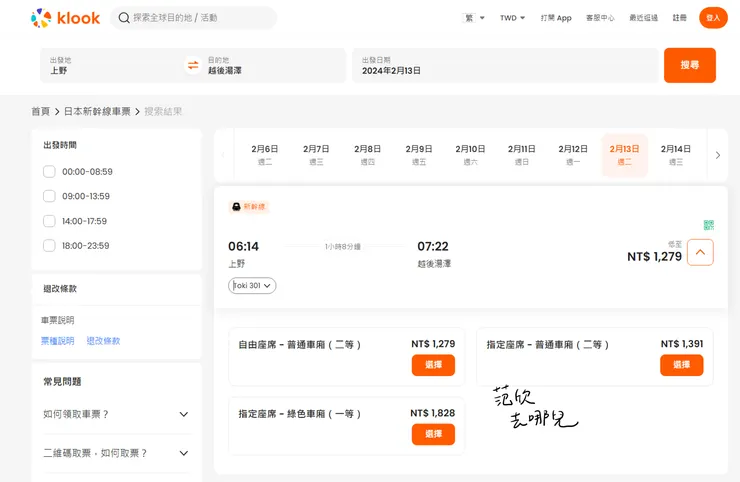Select the 2月12日 date tab
740x482 pixels.
pos(573,155)
